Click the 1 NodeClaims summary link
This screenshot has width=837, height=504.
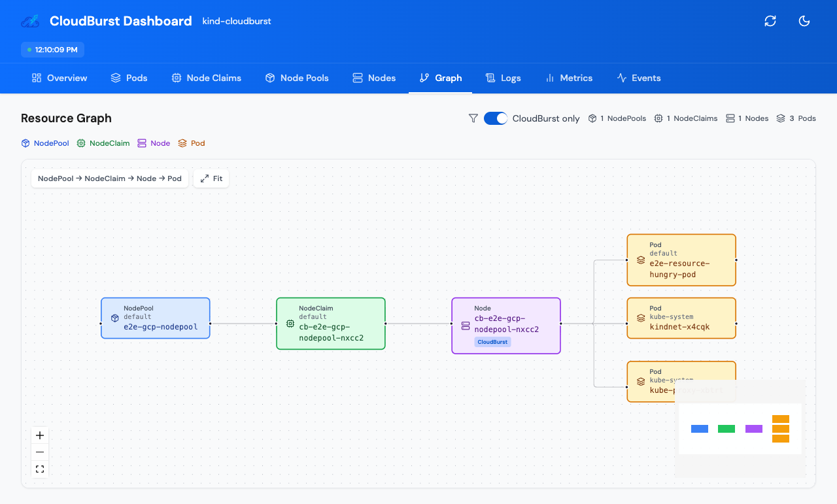tap(685, 118)
